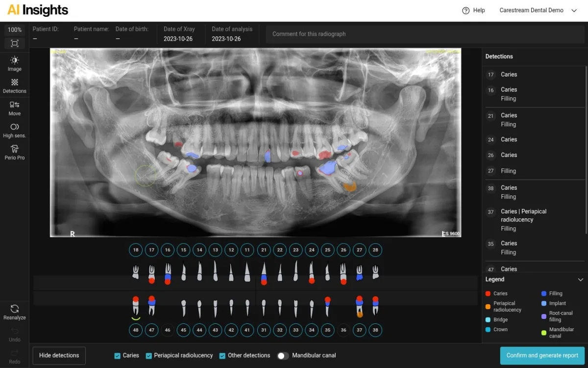Image resolution: width=588 pixels, height=368 pixels.
Task: Select detection row 21 Caries Filling
Action: pos(536,120)
